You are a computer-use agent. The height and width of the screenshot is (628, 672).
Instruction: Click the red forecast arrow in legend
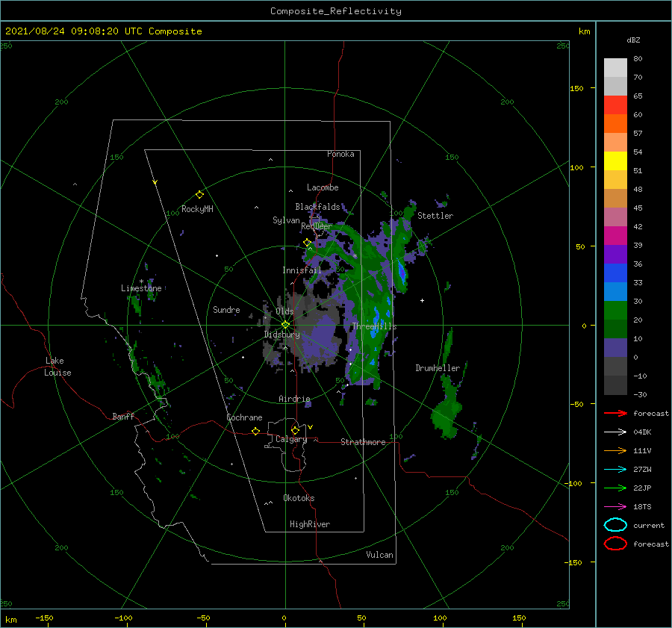pos(615,413)
